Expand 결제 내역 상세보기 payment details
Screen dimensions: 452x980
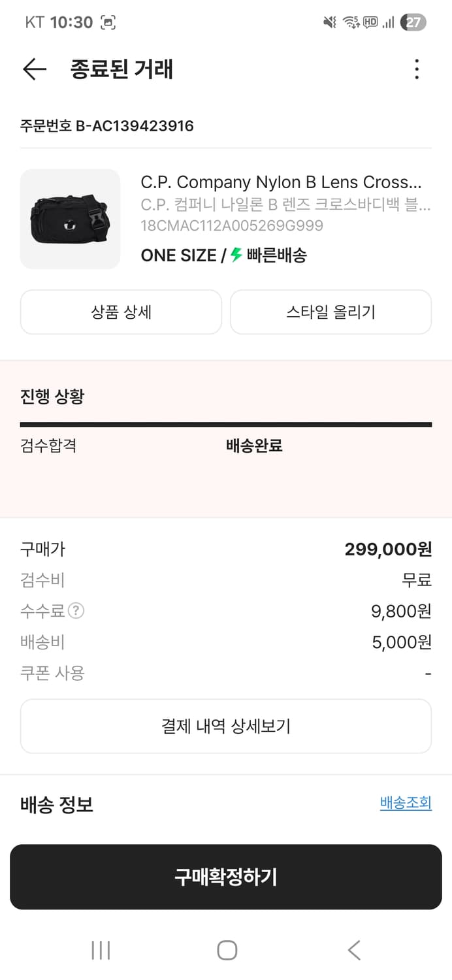coord(226,726)
